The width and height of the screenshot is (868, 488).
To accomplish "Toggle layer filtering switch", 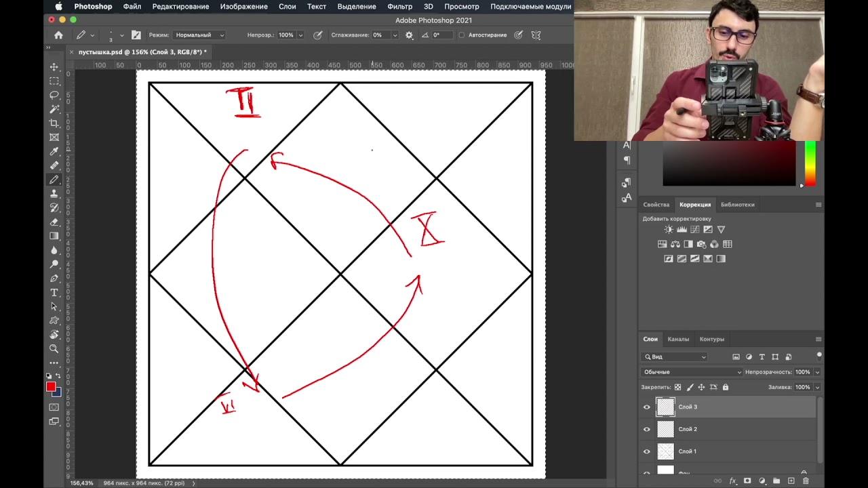I will [819, 355].
